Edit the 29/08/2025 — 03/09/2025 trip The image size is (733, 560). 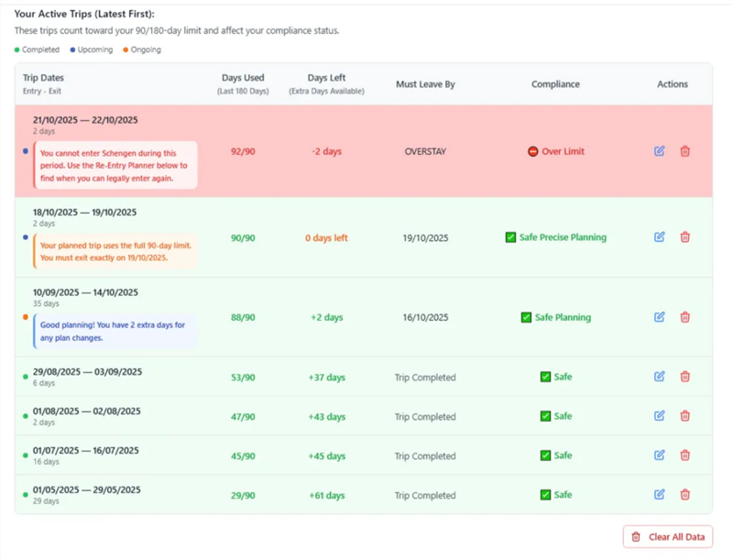660,377
